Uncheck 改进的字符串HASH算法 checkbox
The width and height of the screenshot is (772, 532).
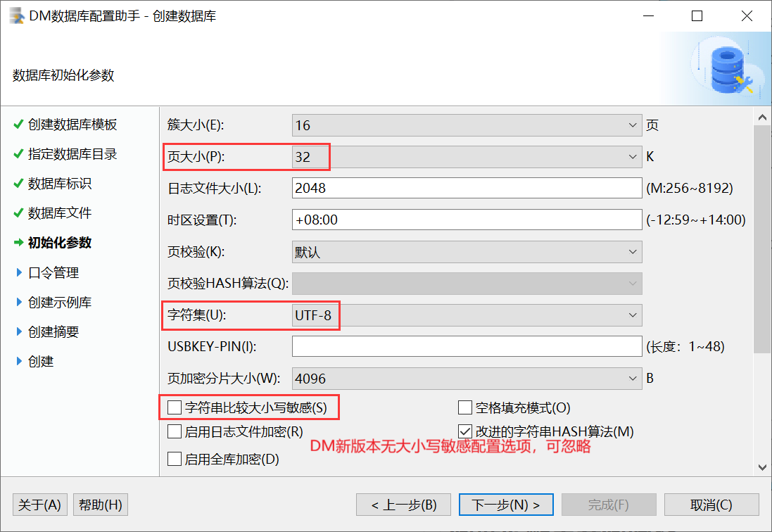pyautogui.click(x=464, y=431)
